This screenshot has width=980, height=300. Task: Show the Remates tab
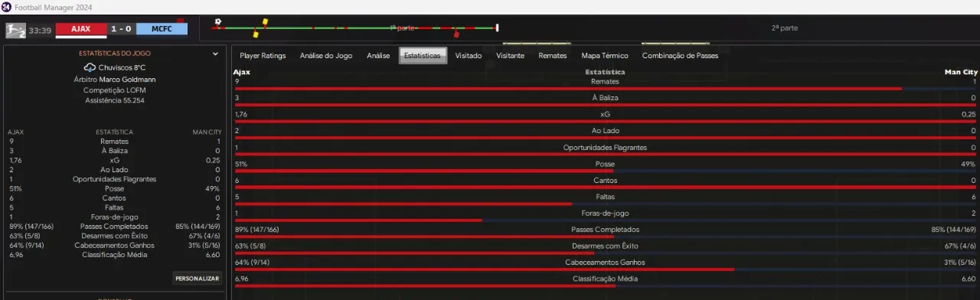pos(553,56)
